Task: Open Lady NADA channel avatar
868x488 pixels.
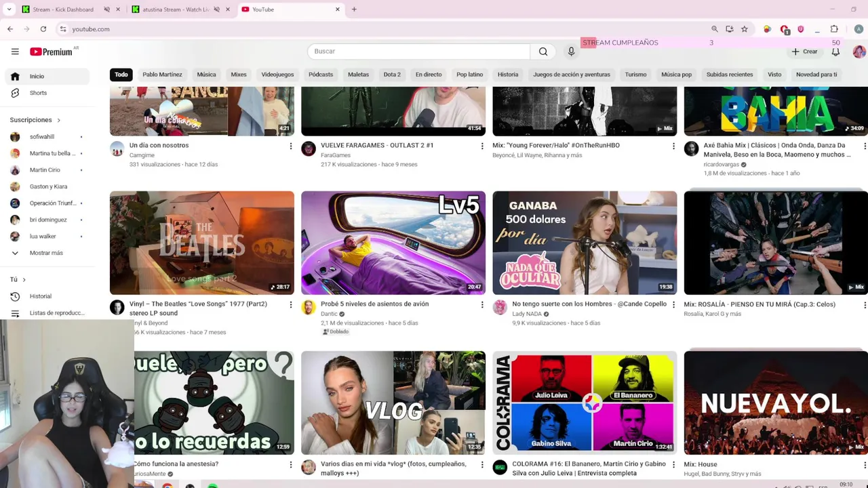Action: (x=500, y=308)
